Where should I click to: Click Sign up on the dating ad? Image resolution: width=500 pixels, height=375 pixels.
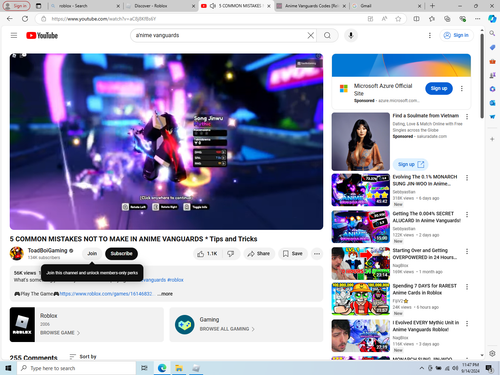tap(411, 164)
